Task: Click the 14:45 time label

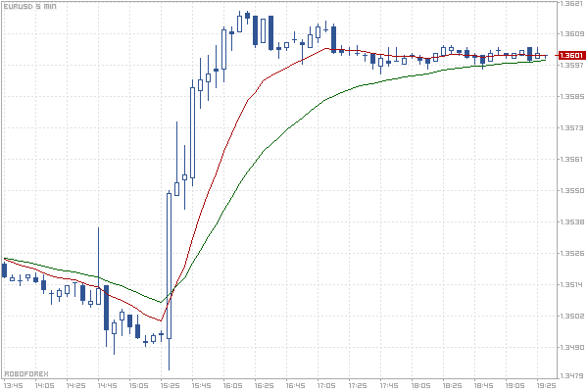Action: coord(107,385)
